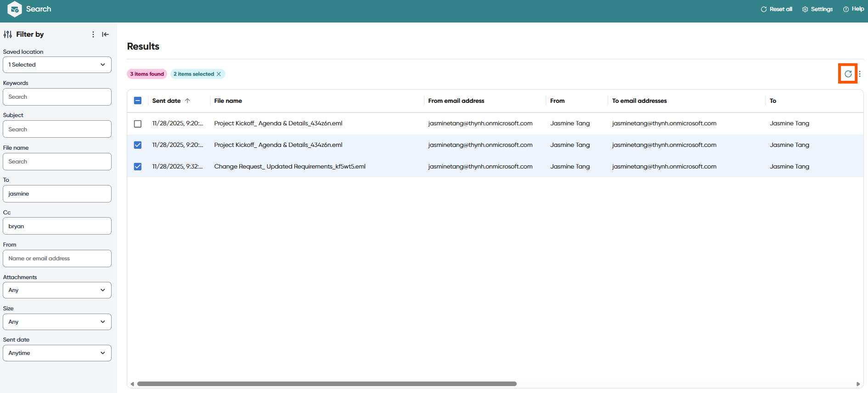Click the To field containing jasmine

[x=57, y=194]
